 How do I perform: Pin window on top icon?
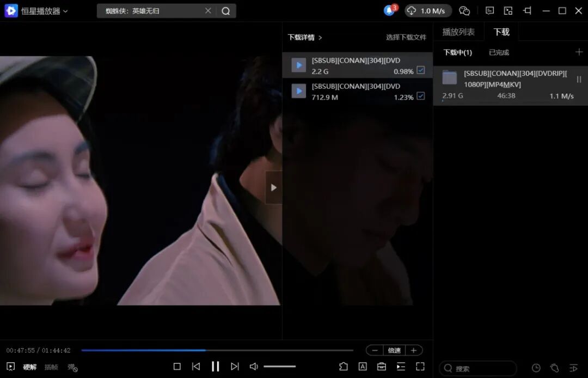tap(527, 10)
